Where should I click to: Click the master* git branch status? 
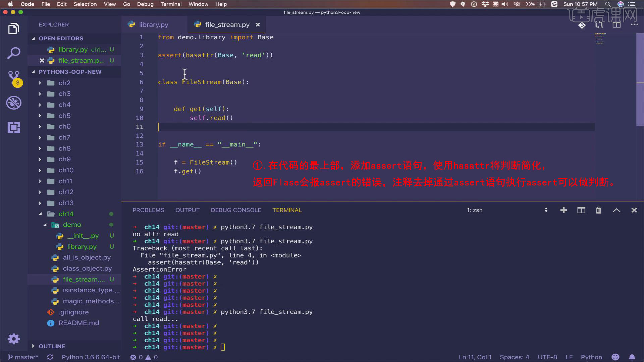point(23,357)
